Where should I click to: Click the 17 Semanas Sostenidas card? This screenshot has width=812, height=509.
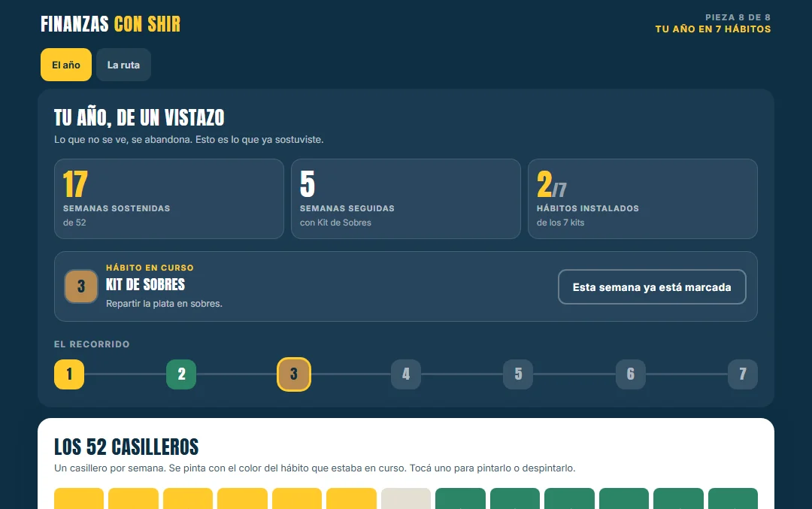169,198
